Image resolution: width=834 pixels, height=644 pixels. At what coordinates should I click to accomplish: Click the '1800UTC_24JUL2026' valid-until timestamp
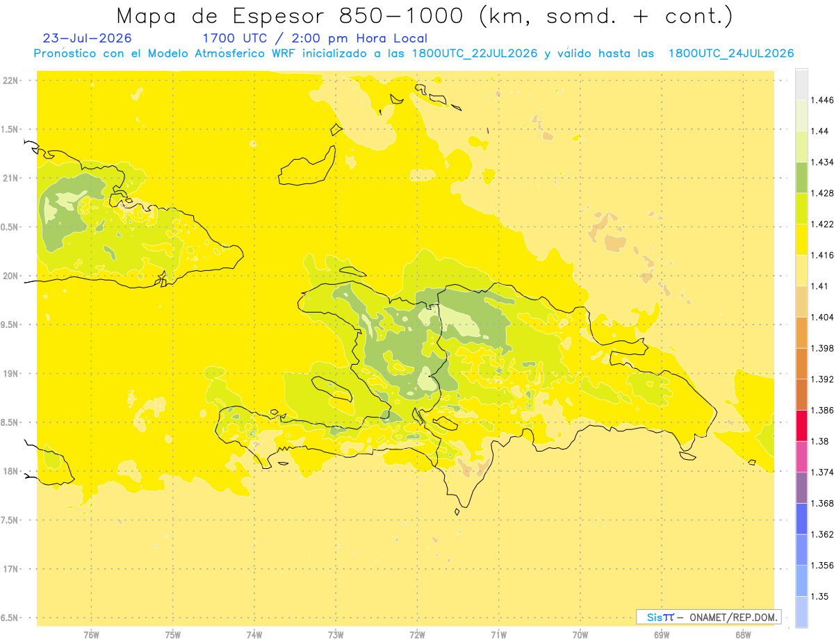coord(731,53)
